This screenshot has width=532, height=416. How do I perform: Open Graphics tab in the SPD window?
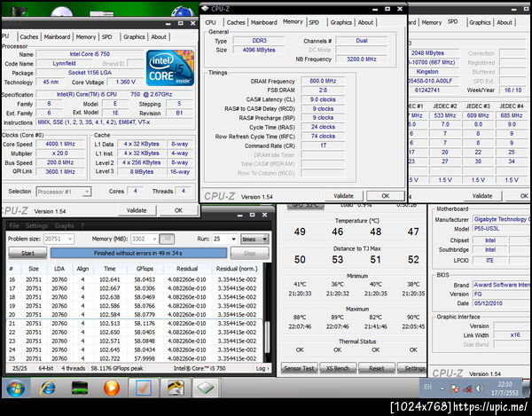pyautogui.click(x=480, y=22)
